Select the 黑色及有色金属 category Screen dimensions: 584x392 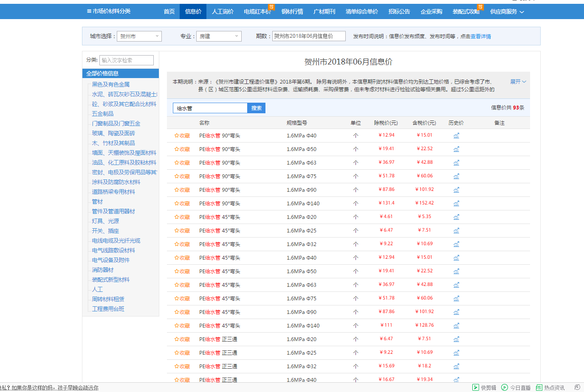[x=111, y=84]
